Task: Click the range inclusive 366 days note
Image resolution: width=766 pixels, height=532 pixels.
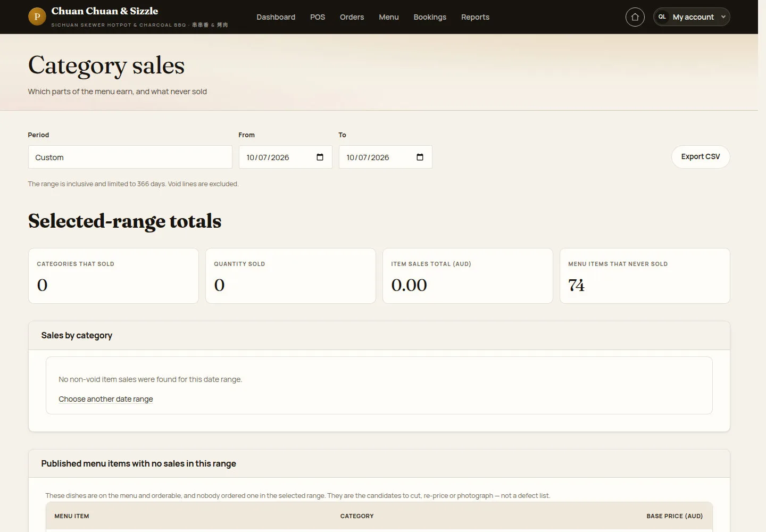Action: click(x=133, y=184)
